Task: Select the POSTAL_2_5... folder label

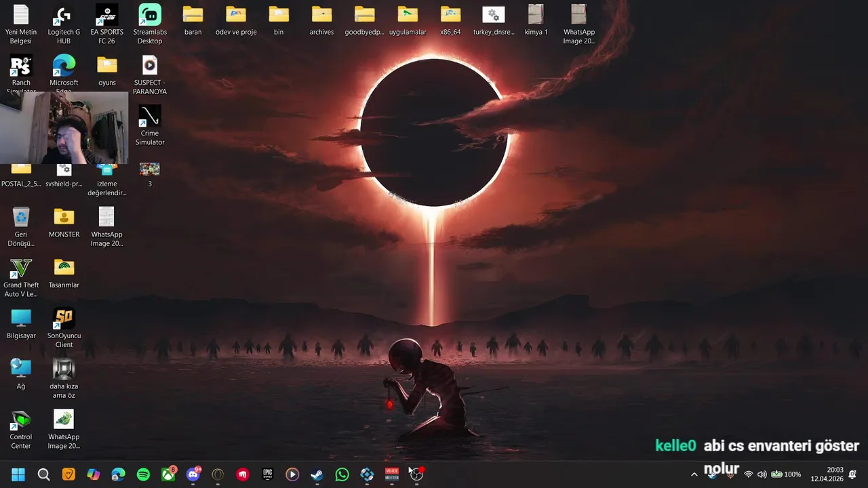Action: (x=21, y=184)
